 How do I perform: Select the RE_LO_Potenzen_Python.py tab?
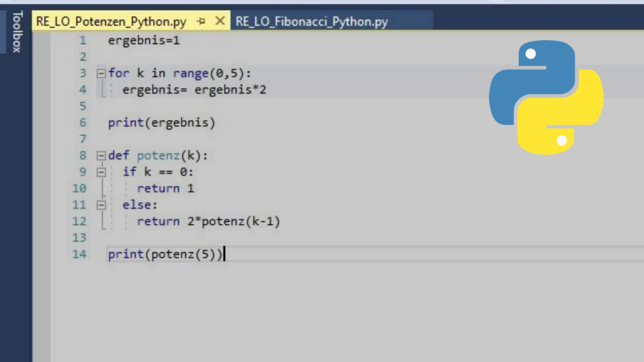click(x=111, y=21)
